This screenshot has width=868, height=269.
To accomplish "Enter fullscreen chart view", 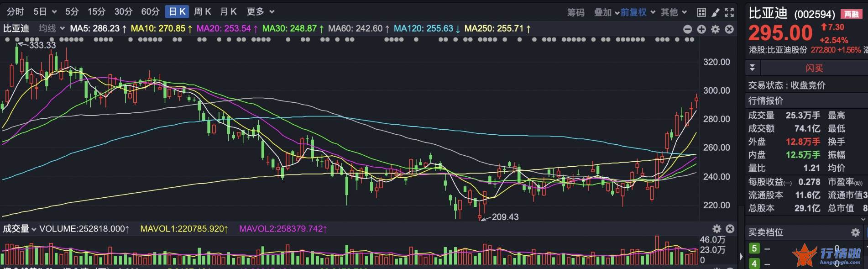I will [729, 12].
